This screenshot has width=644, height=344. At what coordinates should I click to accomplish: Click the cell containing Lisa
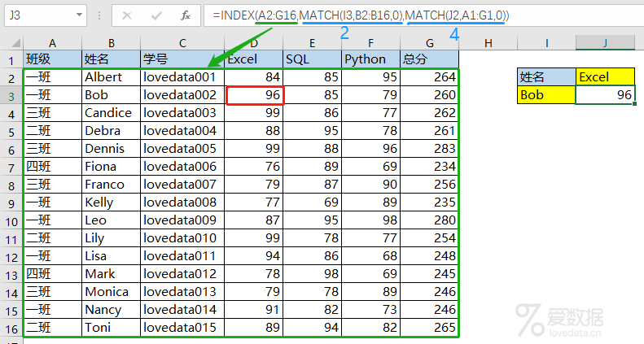[111, 256]
